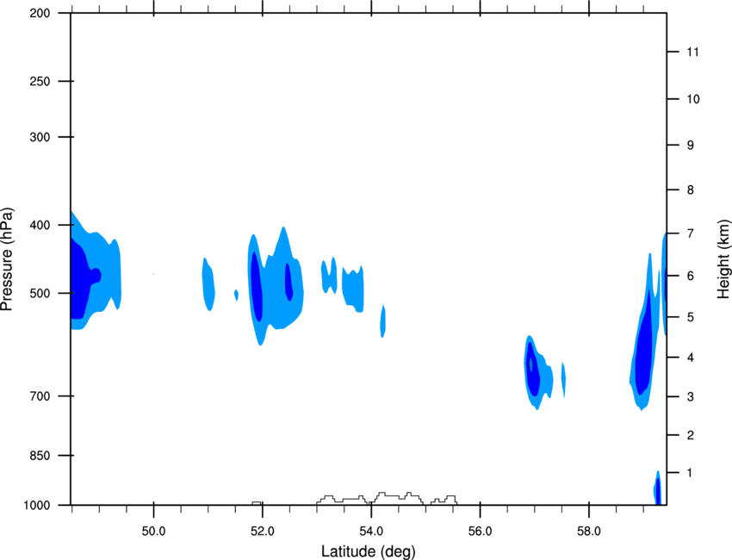Click the 56.0 latitude tick label
This screenshot has width=732, height=560.
coord(480,532)
